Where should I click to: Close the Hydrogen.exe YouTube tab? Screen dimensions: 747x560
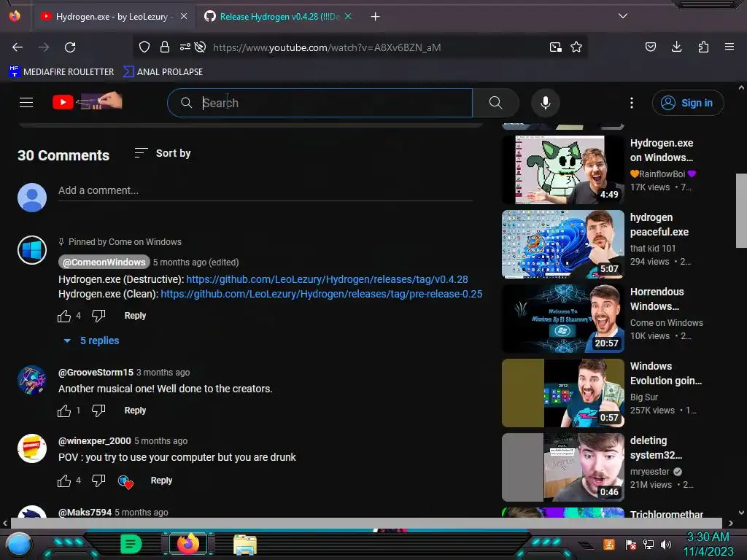(184, 16)
